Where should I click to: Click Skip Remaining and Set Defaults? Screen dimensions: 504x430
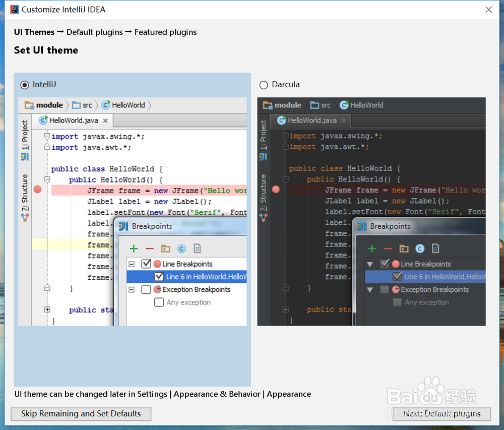click(81, 414)
